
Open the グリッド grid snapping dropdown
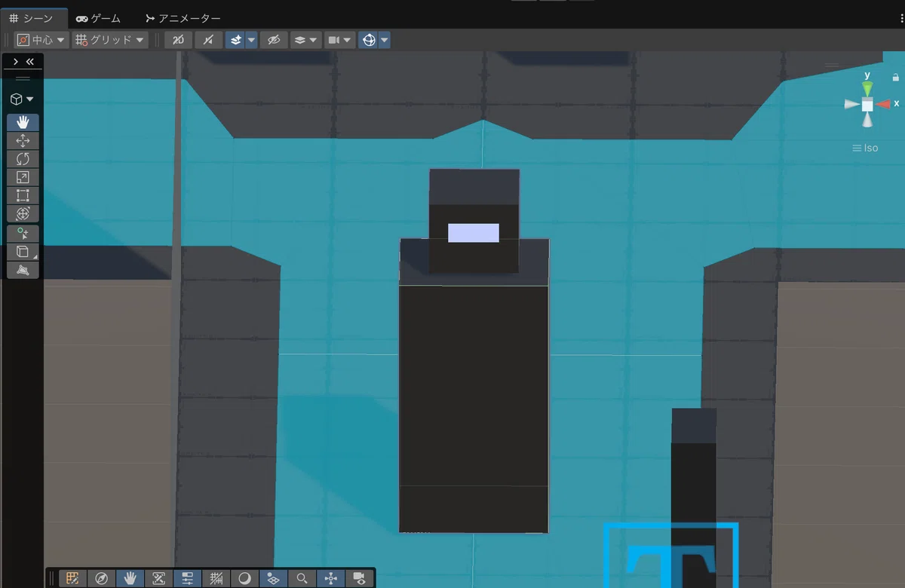[x=109, y=40]
